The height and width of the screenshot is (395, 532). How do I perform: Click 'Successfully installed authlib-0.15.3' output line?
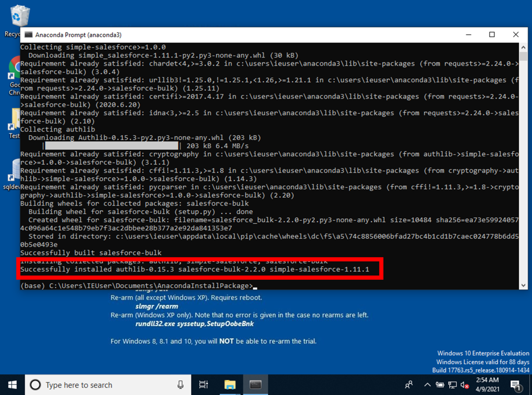[195, 269]
